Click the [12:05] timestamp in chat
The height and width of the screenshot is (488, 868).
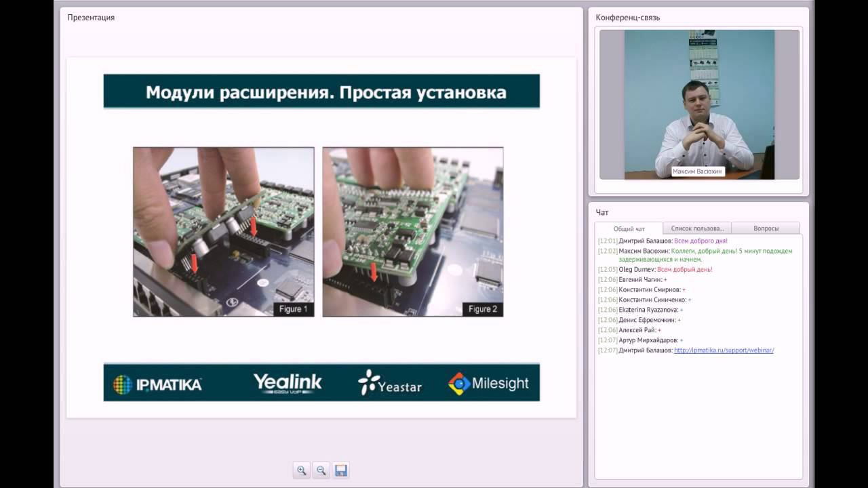[608, 269]
